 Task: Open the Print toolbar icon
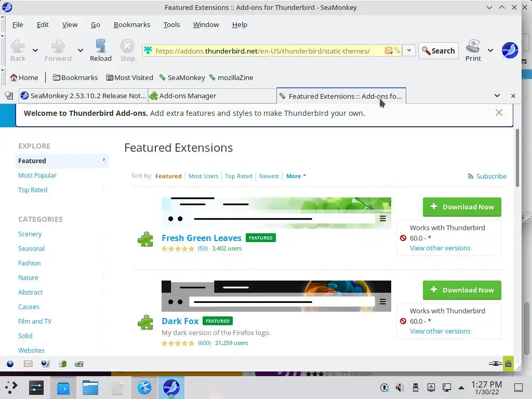473,46
